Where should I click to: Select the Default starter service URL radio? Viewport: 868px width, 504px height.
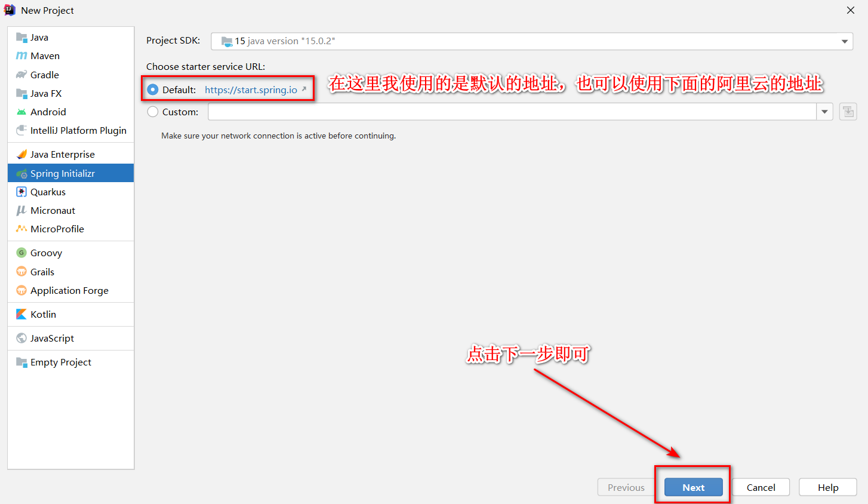pos(153,90)
